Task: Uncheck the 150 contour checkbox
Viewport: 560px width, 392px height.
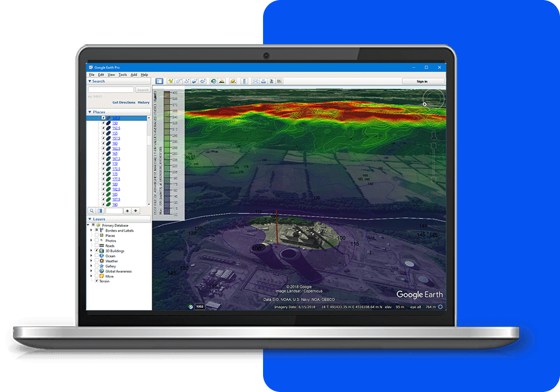Action: 103,123
